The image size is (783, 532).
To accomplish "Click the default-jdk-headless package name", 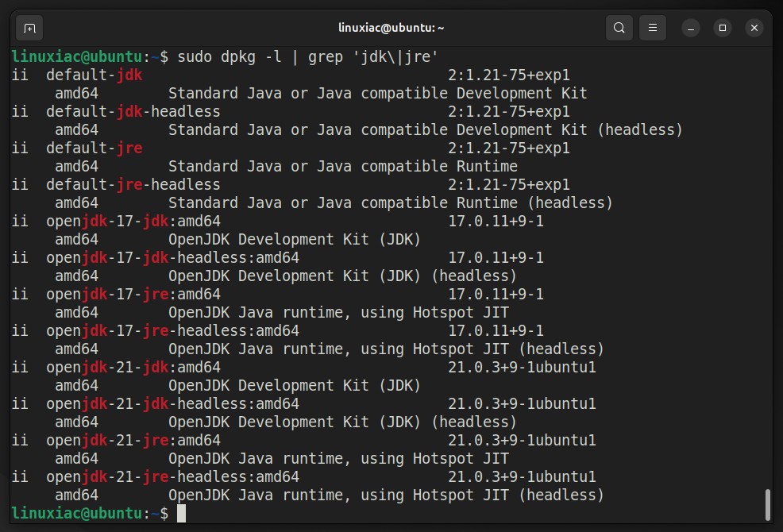I will coord(133,112).
